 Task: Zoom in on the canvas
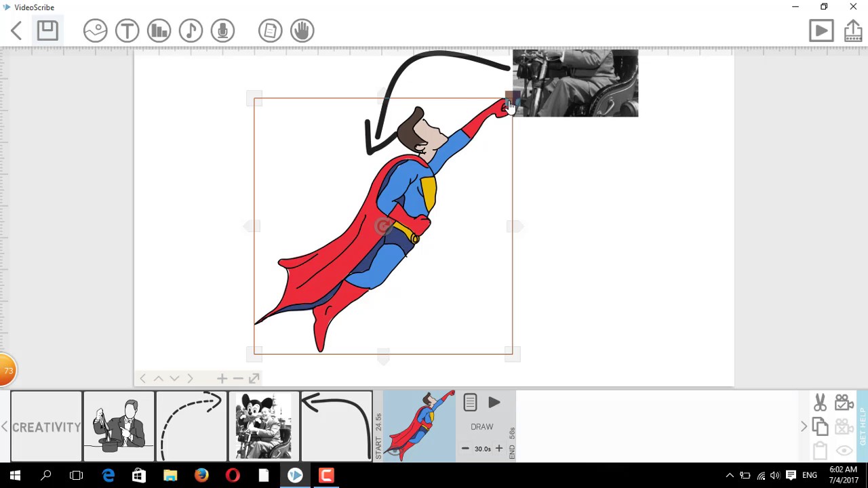click(x=222, y=378)
